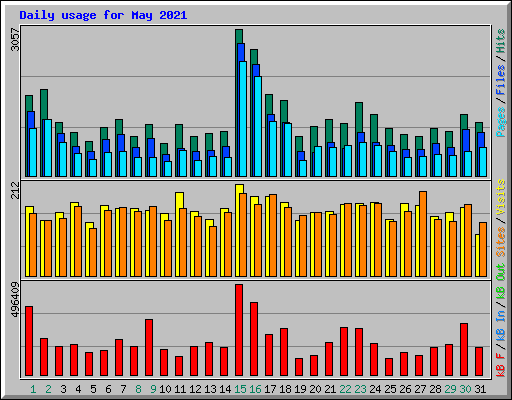The width and height of the screenshot is (512, 400).
Task: Click day 31 on the x-axis
Action: pyautogui.click(x=480, y=389)
